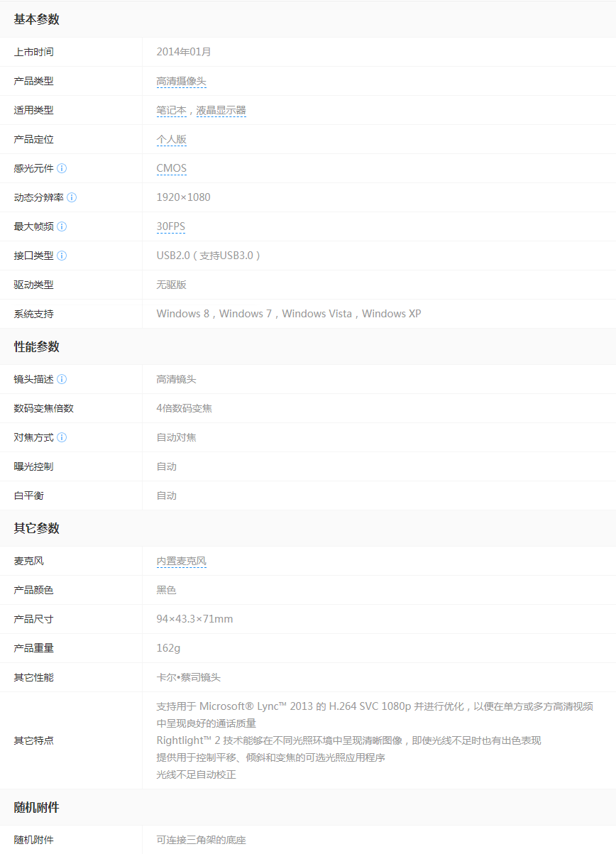Click the 笔记本 link
Screen dimensions: 616x854
tap(171, 111)
